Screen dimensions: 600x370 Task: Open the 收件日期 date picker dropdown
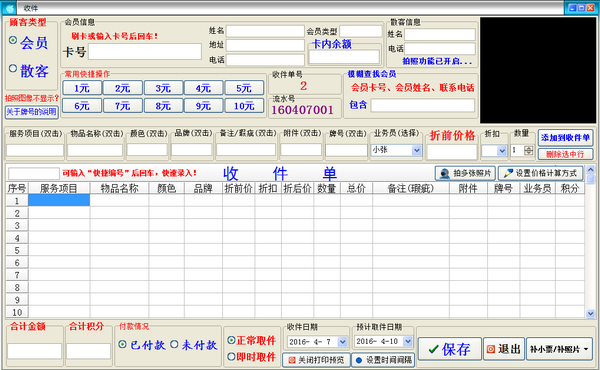342,341
